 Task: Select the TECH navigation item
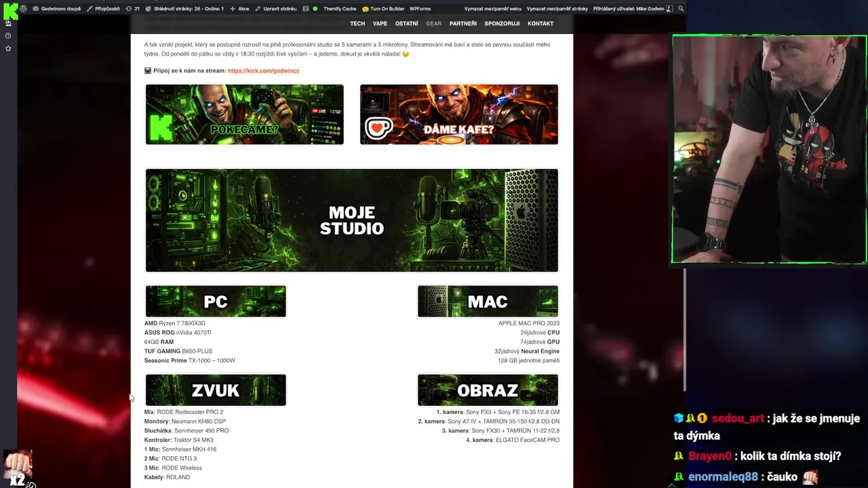click(x=357, y=24)
